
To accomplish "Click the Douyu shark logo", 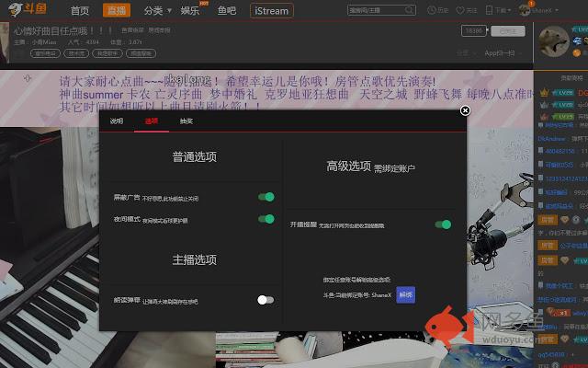I will pyautogui.click(x=27, y=10).
